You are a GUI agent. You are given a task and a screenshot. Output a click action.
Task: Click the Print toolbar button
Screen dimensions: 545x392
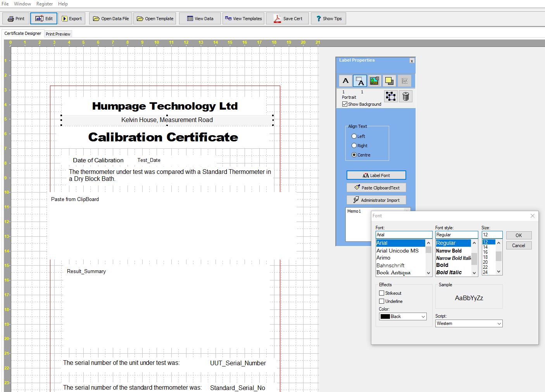point(16,19)
